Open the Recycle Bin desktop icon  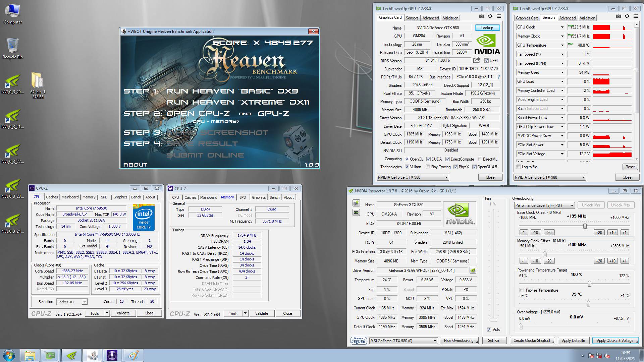pyautogui.click(x=13, y=48)
